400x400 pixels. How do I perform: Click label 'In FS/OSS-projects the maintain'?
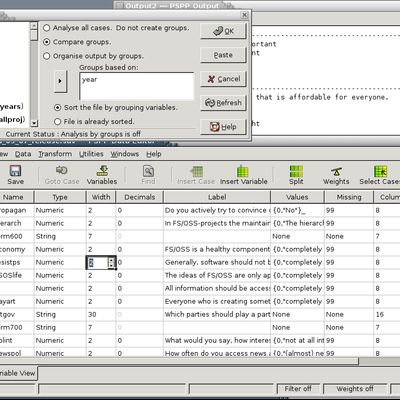pyautogui.click(x=217, y=223)
